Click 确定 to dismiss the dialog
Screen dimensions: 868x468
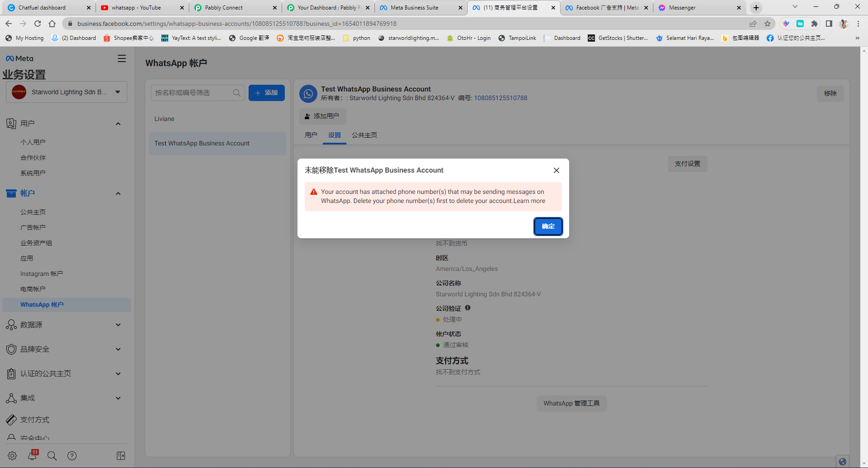(x=548, y=227)
